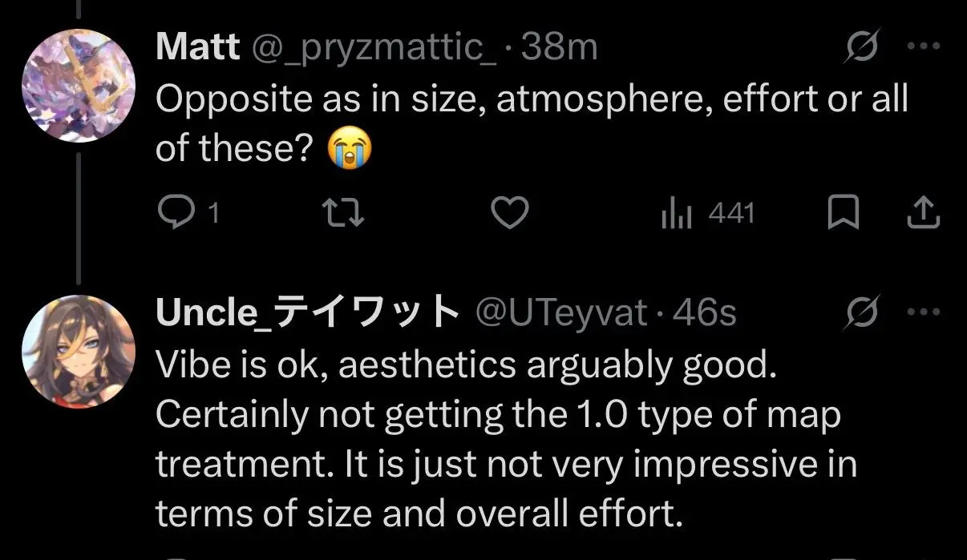Click the Grok icon on Uncle_テイワット's reply
This screenshot has height=560, width=967.
[x=863, y=312]
